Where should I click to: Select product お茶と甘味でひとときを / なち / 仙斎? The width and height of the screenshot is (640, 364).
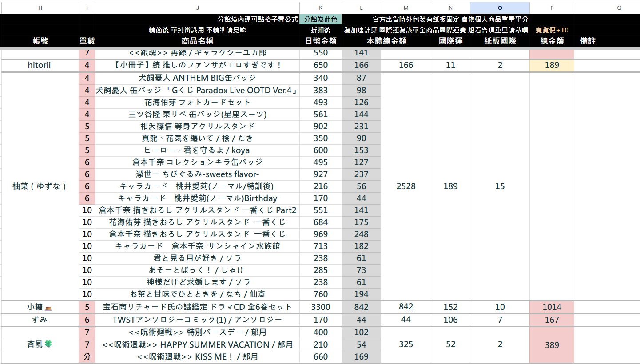pyautogui.click(x=197, y=294)
